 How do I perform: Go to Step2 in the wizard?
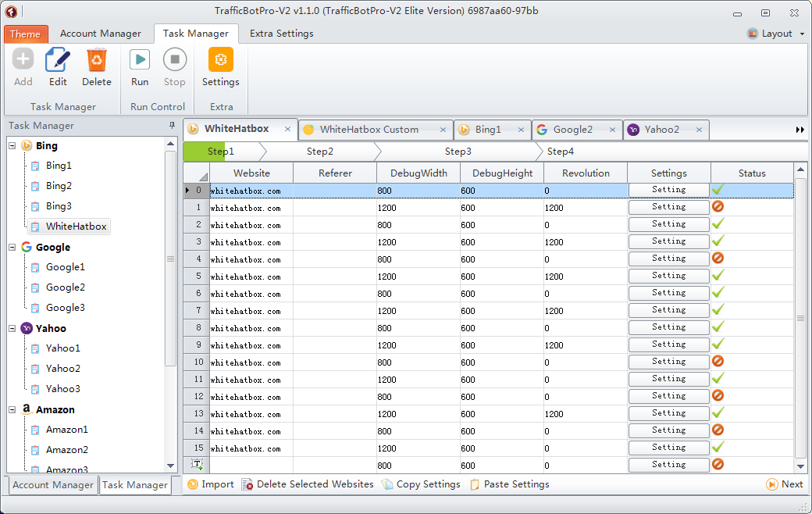point(320,152)
